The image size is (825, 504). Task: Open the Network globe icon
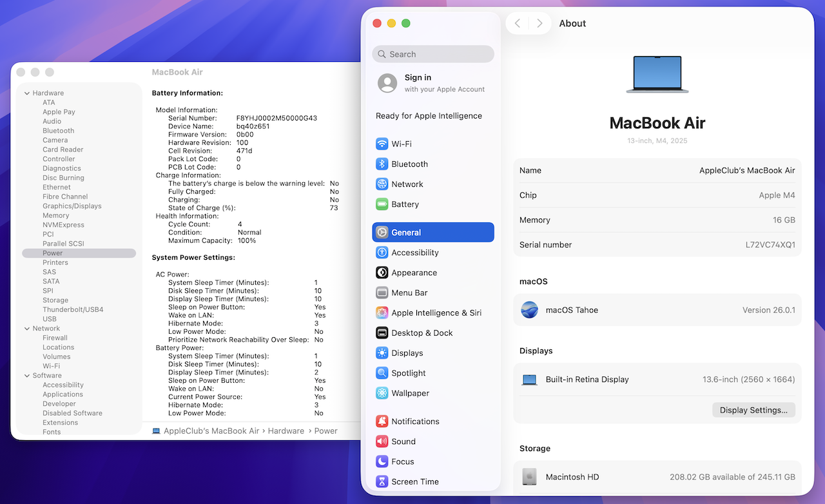pyautogui.click(x=382, y=184)
